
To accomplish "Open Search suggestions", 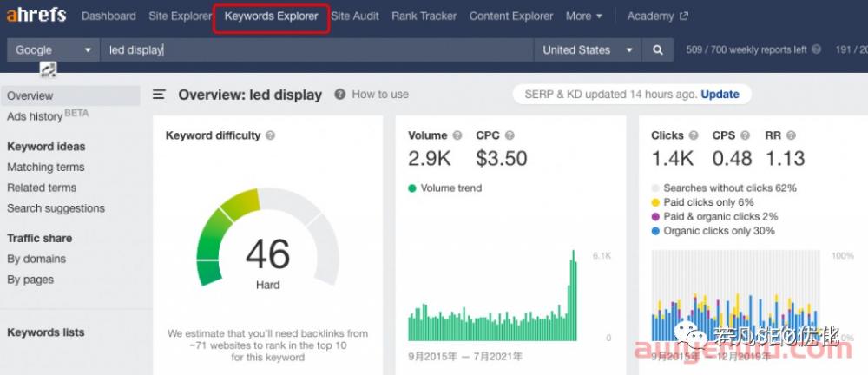I will click(x=56, y=208).
